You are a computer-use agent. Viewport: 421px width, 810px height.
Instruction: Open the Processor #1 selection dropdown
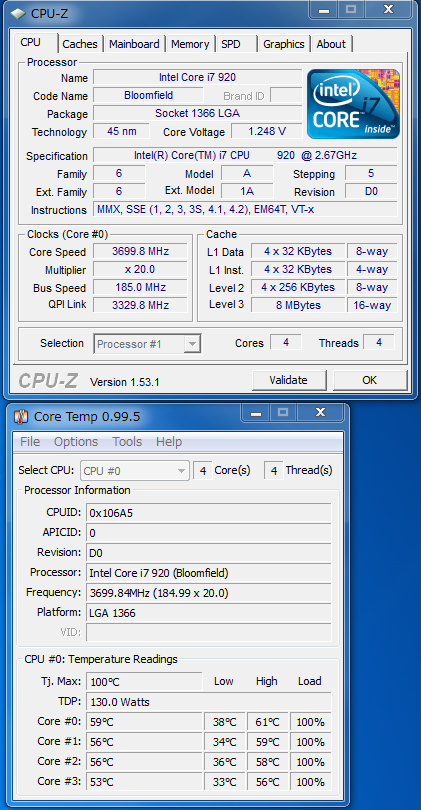(147, 344)
